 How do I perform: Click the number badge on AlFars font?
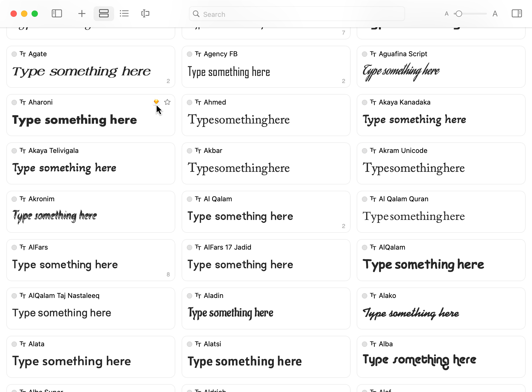pos(168,274)
